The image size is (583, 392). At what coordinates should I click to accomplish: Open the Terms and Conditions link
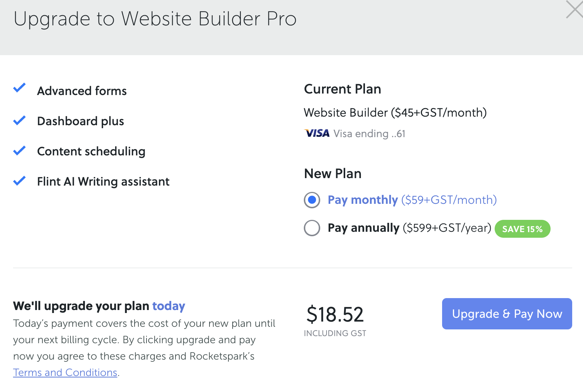65,372
